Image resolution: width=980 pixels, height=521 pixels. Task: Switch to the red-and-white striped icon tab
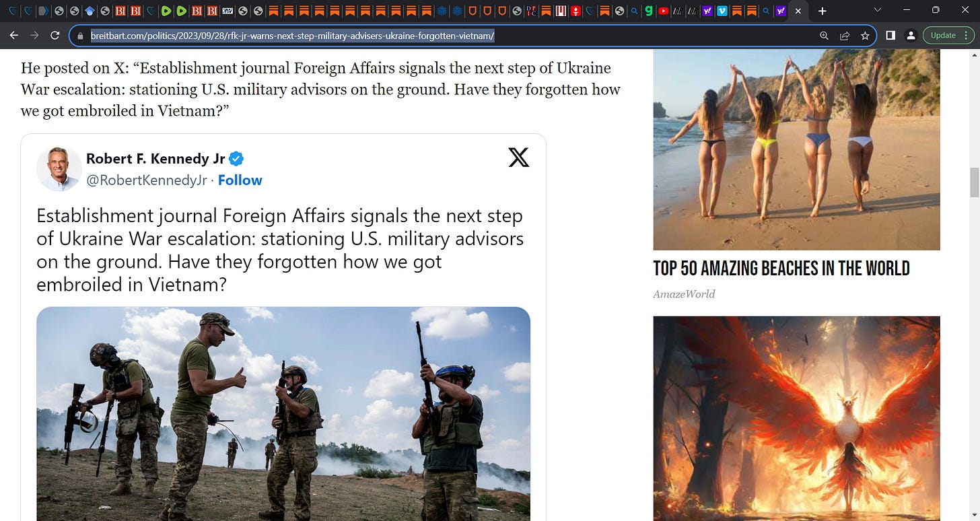561,11
